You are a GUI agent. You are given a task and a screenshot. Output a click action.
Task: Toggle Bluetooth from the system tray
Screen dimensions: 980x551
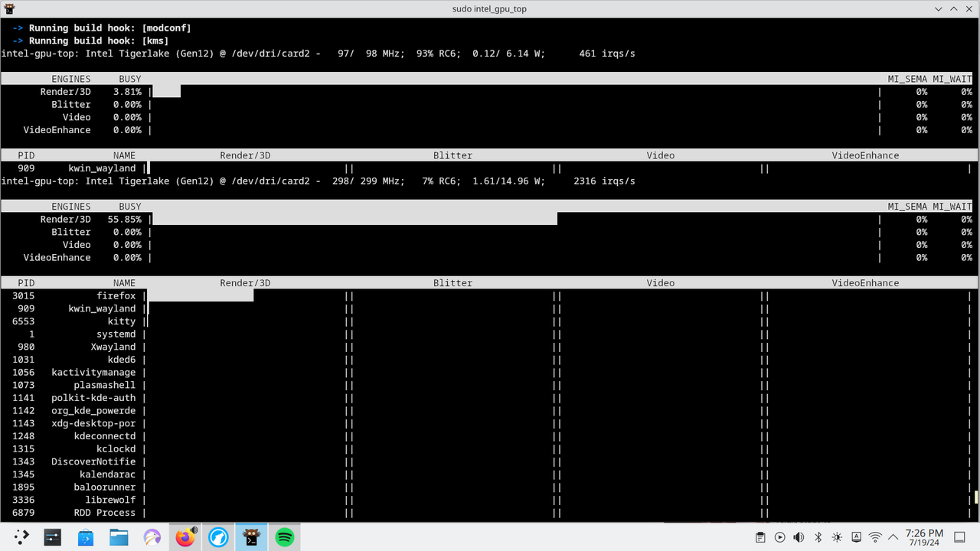(x=818, y=537)
